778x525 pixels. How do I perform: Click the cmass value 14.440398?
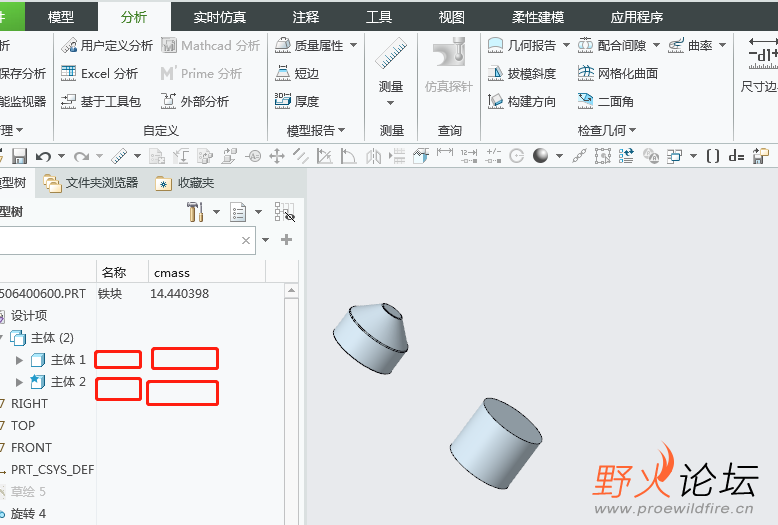pyautogui.click(x=180, y=294)
